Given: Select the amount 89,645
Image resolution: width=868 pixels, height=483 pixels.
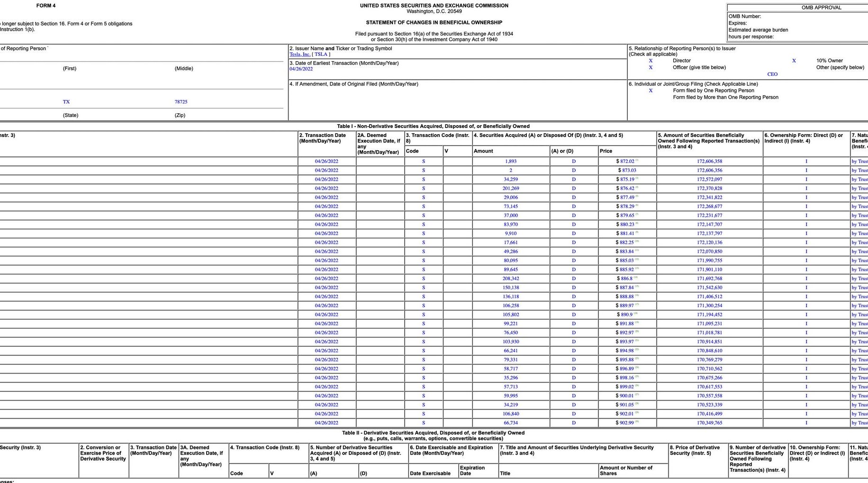Looking at the screenshot, I should [511, 270].
